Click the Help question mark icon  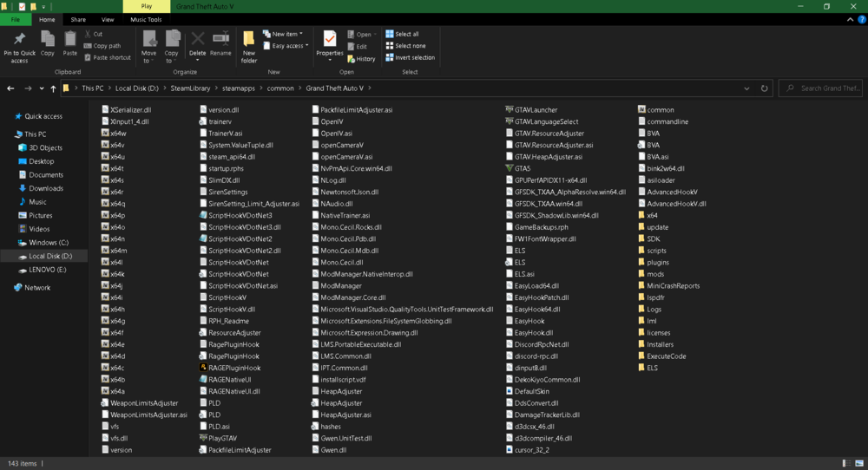pos(861,19)
